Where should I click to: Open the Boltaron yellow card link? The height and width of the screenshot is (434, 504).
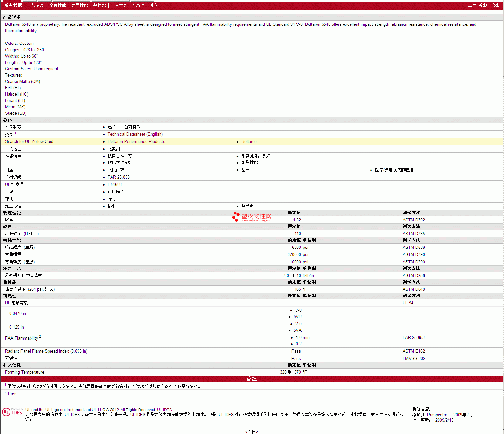click(x=249, y=142)
